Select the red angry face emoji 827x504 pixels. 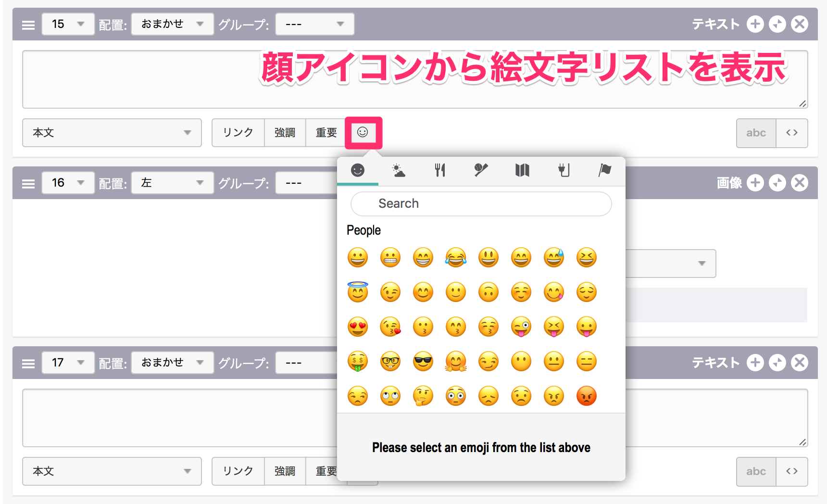pos(587,396)
